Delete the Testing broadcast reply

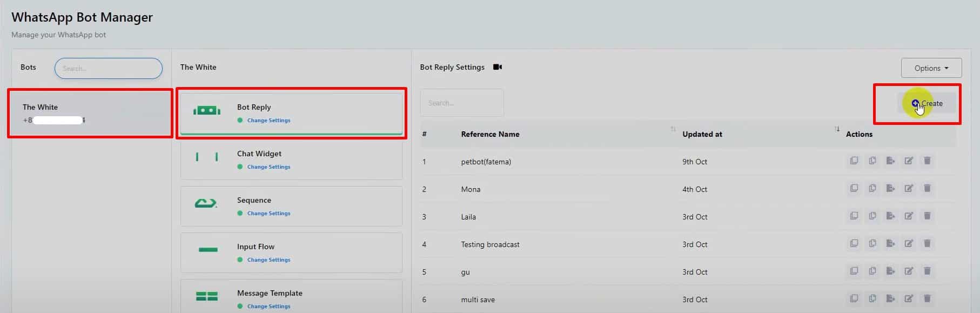[x=927, y=244]
